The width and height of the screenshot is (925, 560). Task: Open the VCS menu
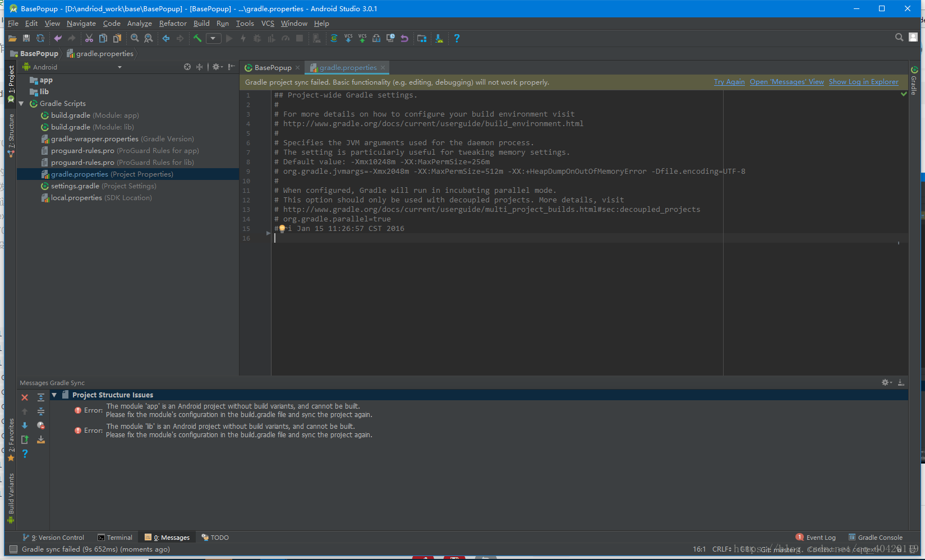(x=268, y=24)
